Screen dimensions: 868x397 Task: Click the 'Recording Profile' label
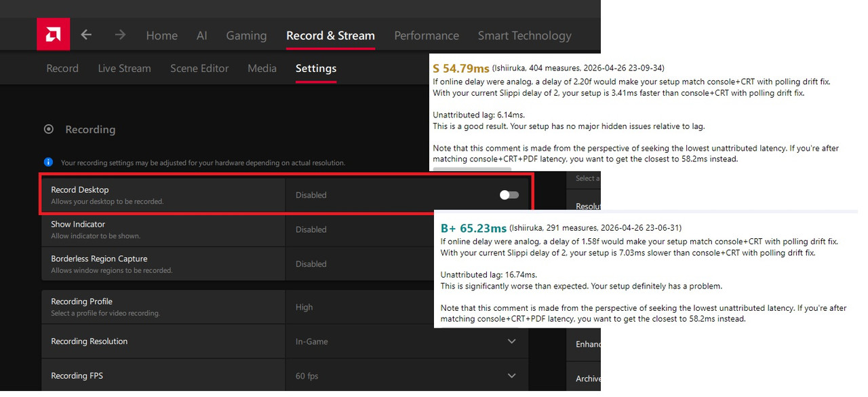[82, 301]
